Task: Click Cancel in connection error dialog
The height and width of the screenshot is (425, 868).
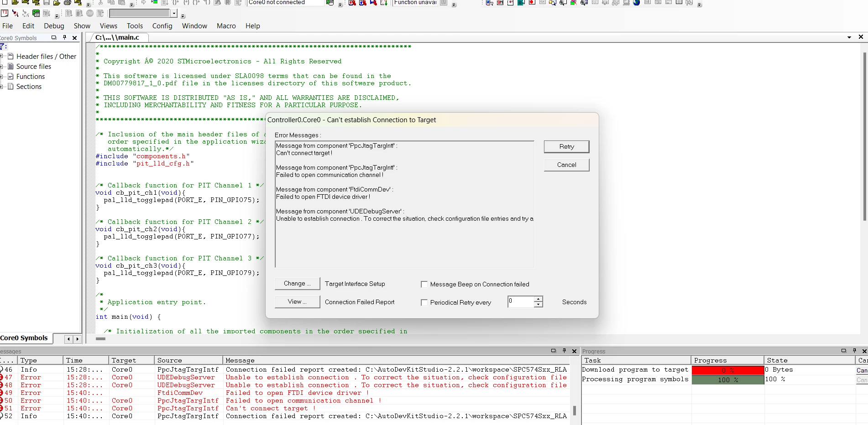Action: coord(566,165)
